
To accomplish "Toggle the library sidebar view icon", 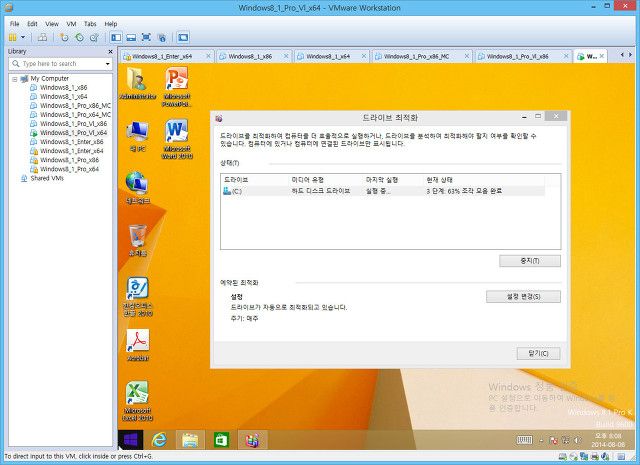I will (116, 38).
